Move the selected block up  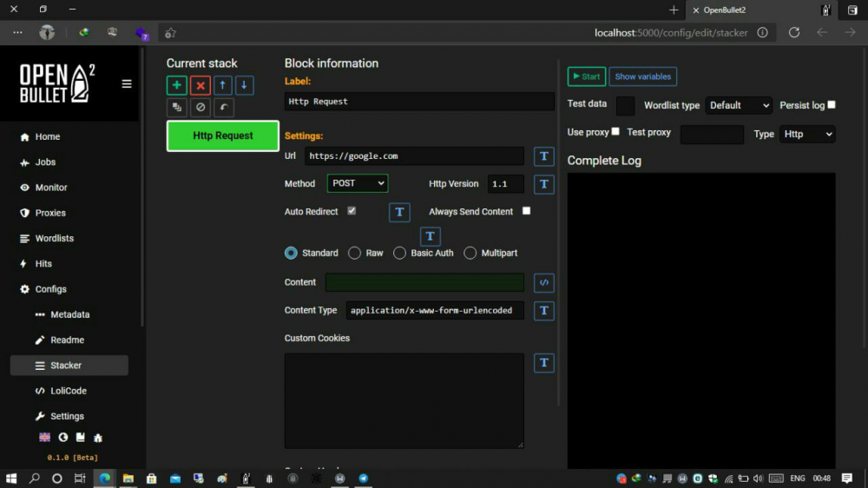coord(222,85)
